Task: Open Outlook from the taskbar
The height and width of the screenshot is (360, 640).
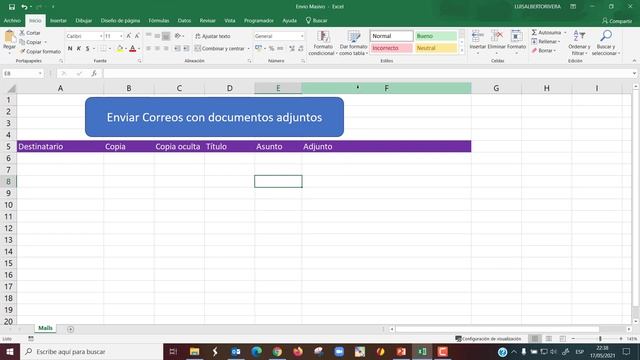Action: coord(236,351)
